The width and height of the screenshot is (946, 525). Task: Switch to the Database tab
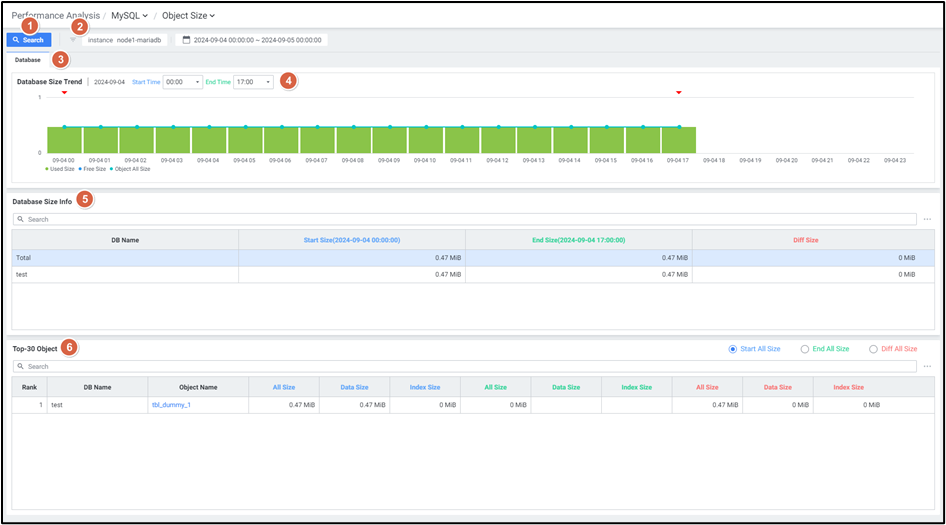click(x=28, y=60)
